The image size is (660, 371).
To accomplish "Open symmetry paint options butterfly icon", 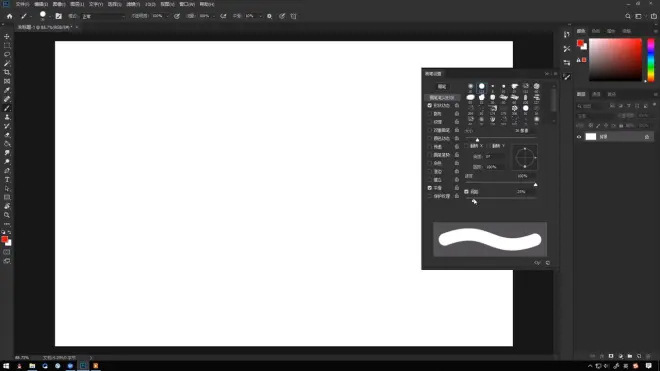I will pyautogui.click(x=293, y=16).
